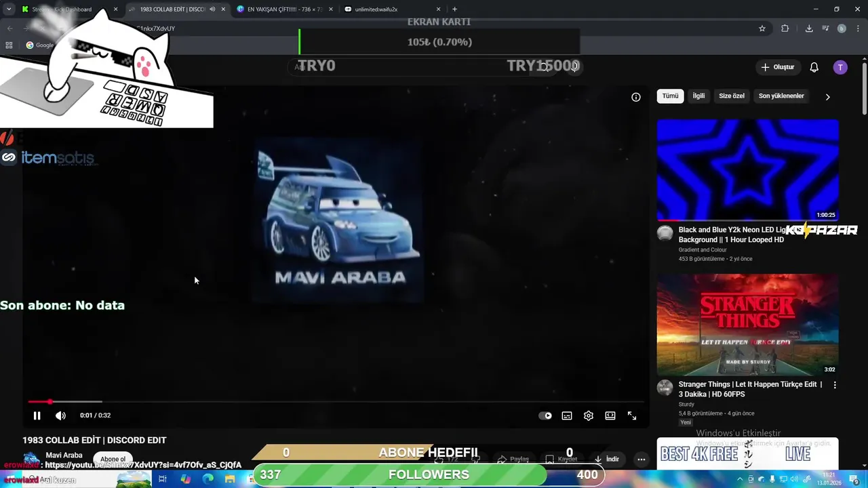Show hidden system tray icons
This screenshot has height=488, width=868.
pos(740,479)
